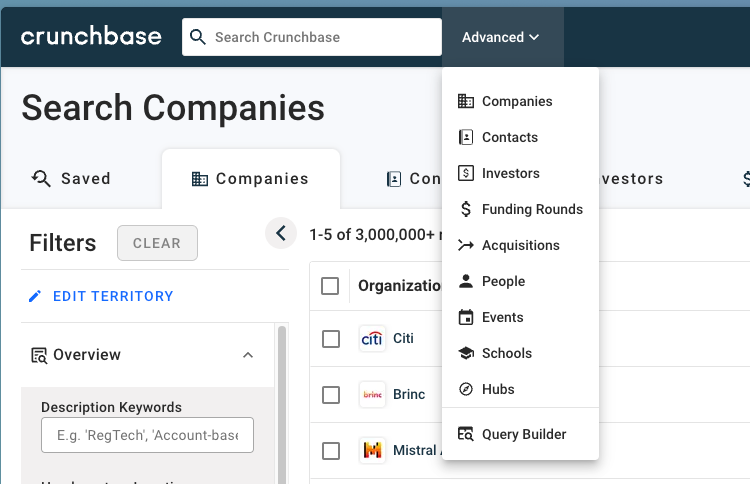Image resolution: width=750 pixels, height=484 pixels.
Task: Click the filters panel scrollbar
Action: point(282,405)
